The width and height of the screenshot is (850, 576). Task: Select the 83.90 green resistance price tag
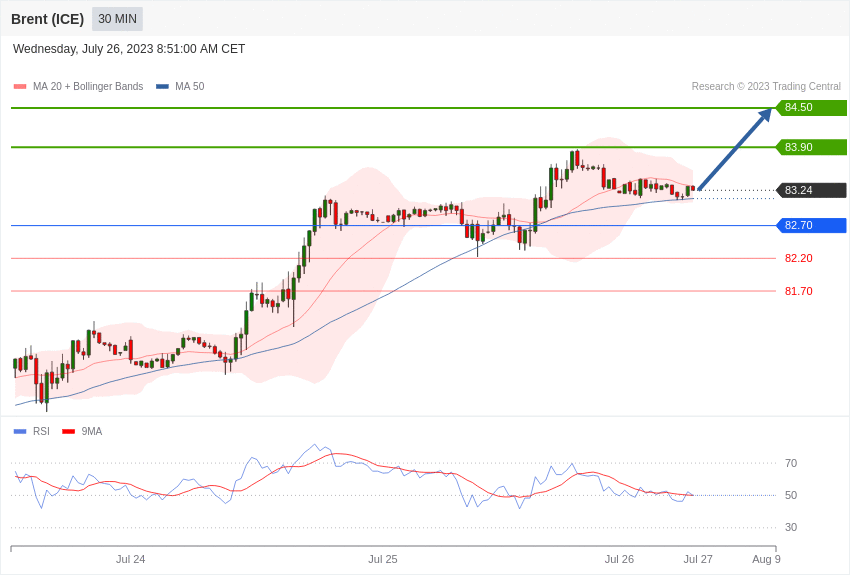coord(811,147)
